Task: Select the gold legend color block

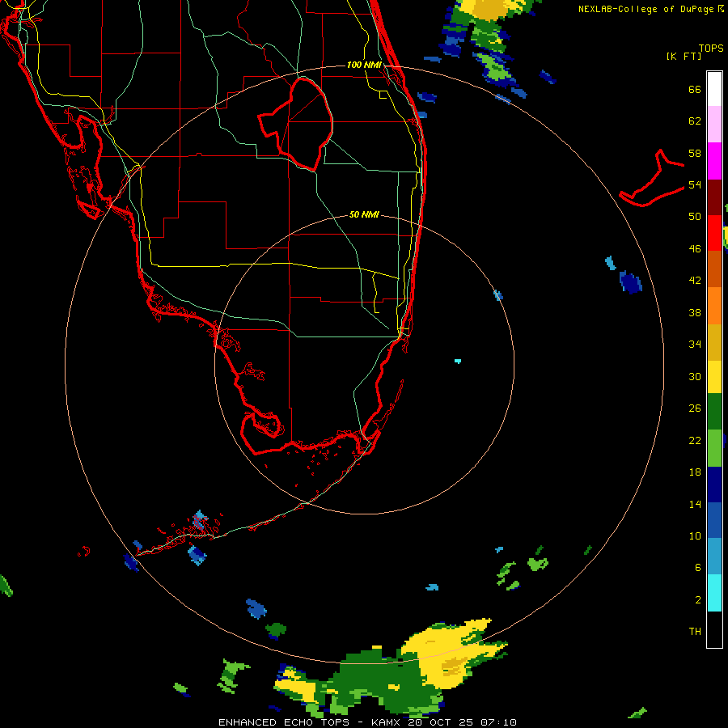Action: click(x=714, y=342)
